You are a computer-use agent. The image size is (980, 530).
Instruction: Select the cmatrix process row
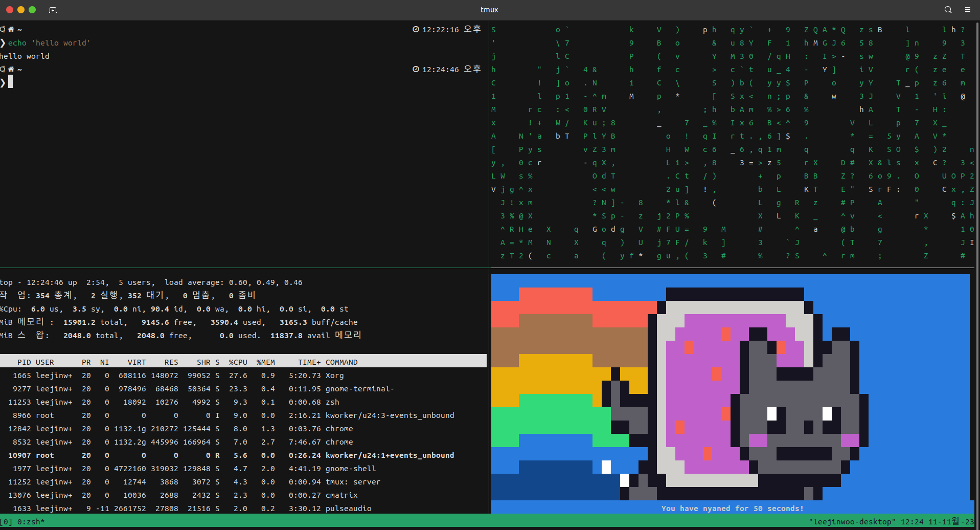point(243,495)
